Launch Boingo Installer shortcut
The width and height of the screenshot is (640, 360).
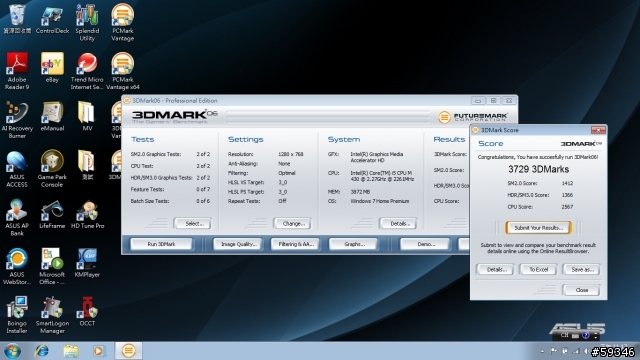pyautogui.click(x=17, y=315)
